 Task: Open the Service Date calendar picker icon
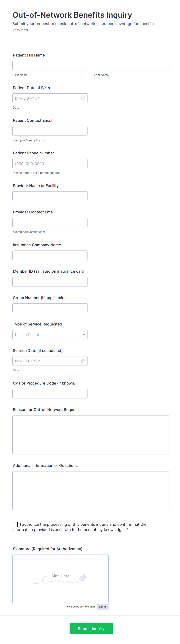coord(83,361)
